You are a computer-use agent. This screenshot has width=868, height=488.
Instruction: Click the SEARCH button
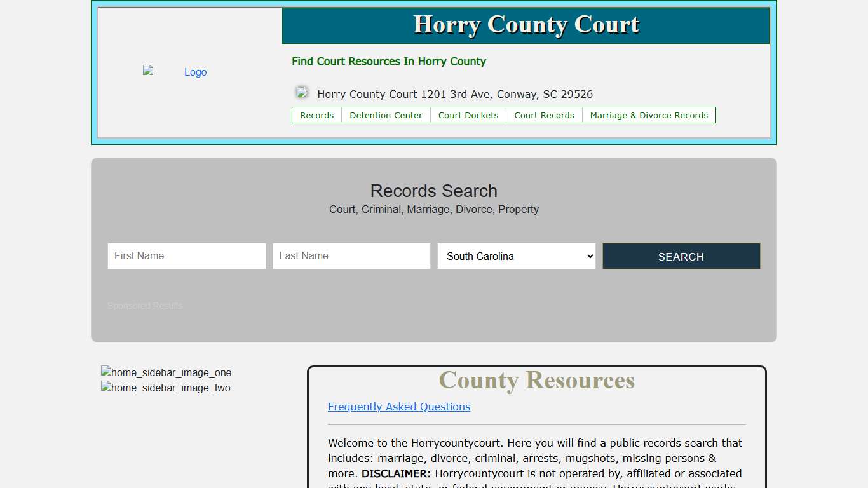click(x=681, y=256)
